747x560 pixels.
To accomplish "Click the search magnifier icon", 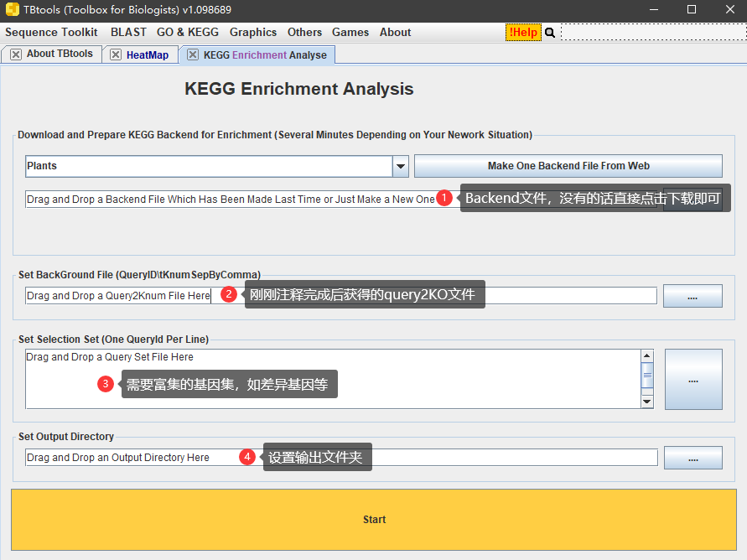I will tap(550, 33).
